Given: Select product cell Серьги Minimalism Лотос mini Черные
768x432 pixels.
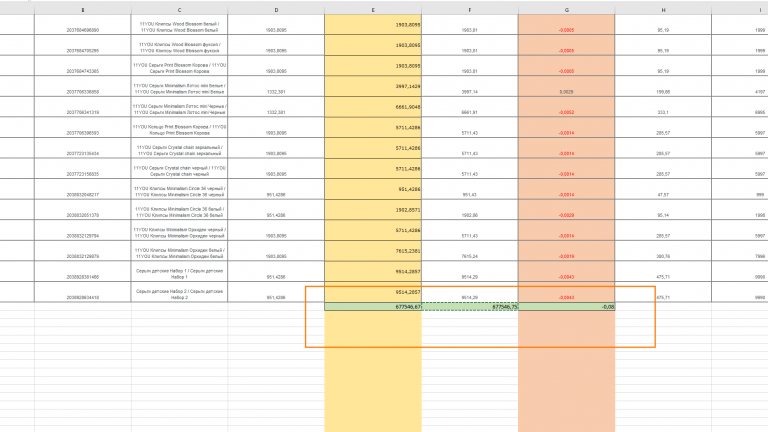Looking at the screenshot, I should pyautogui.click(x=179, y=107).
